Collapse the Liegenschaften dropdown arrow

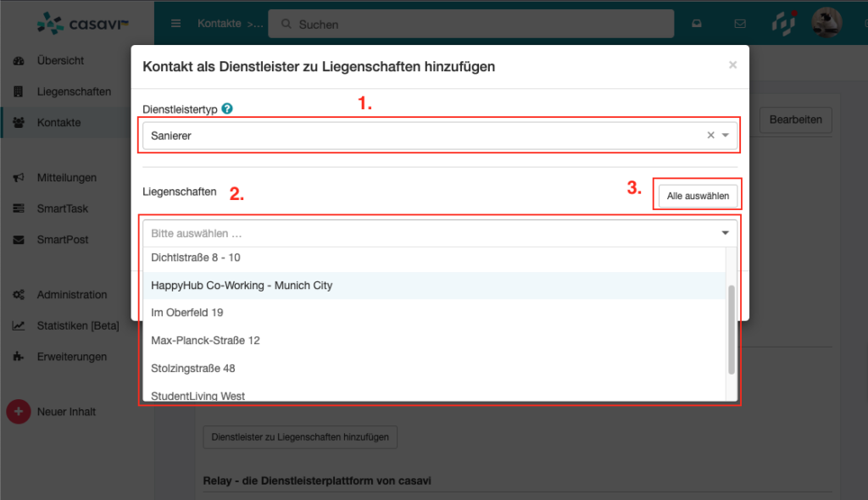point(725,233)
